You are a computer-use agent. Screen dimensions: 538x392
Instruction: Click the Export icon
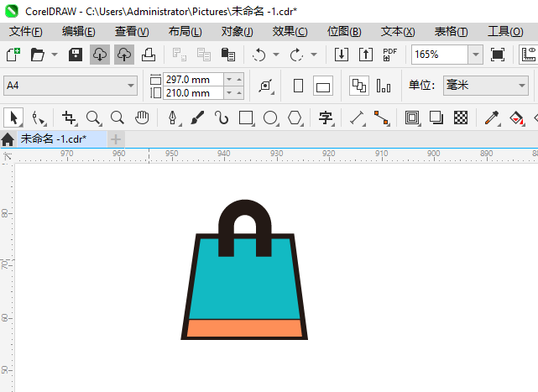click(366, 55)
